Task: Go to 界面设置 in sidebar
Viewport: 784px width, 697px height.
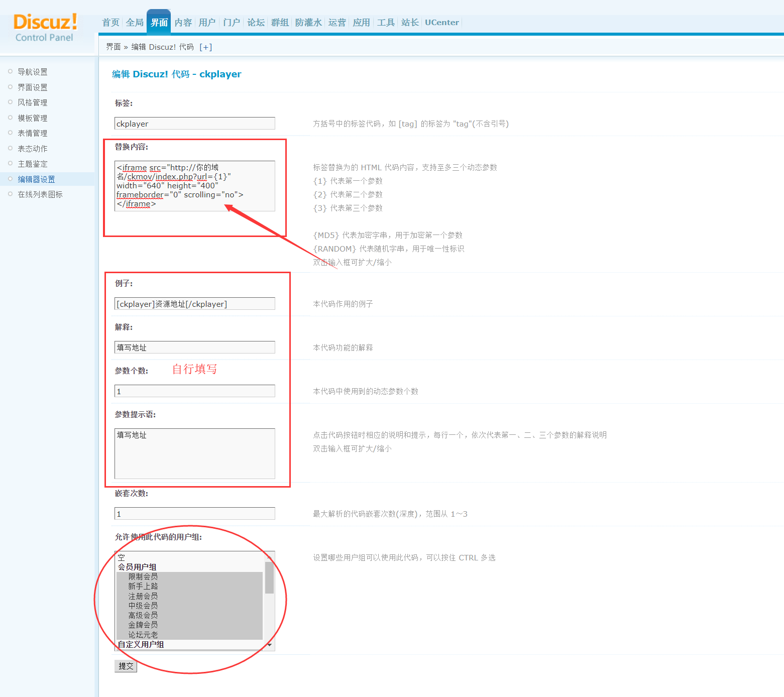Action: [x=33, y=87]
